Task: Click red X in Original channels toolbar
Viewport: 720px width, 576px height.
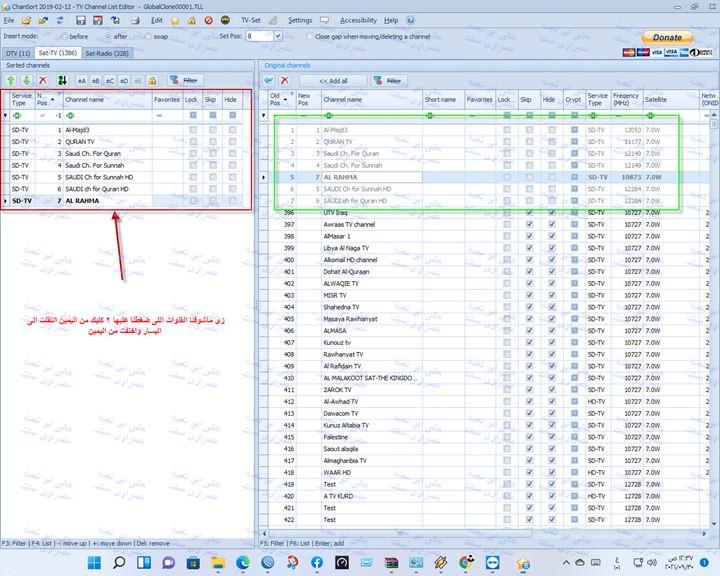Action: point(285,81)
